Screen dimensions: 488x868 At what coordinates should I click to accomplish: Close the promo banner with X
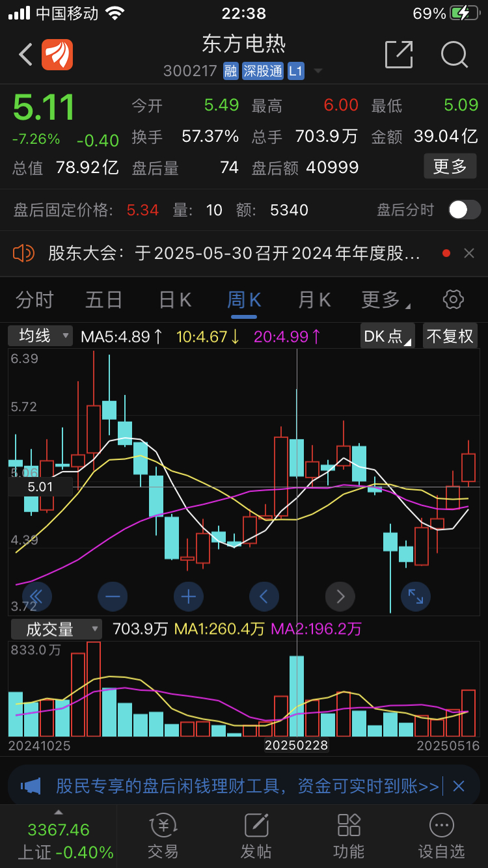(459, 786)
